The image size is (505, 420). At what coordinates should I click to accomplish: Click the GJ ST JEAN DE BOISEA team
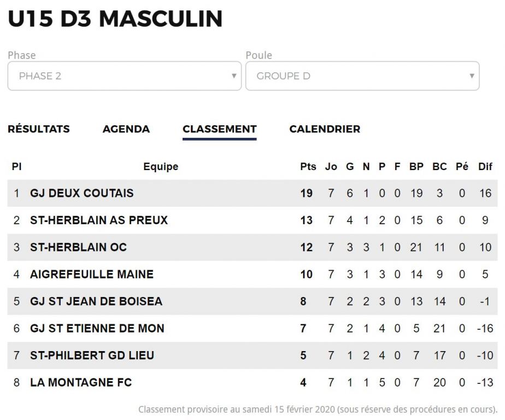[96, 301]
